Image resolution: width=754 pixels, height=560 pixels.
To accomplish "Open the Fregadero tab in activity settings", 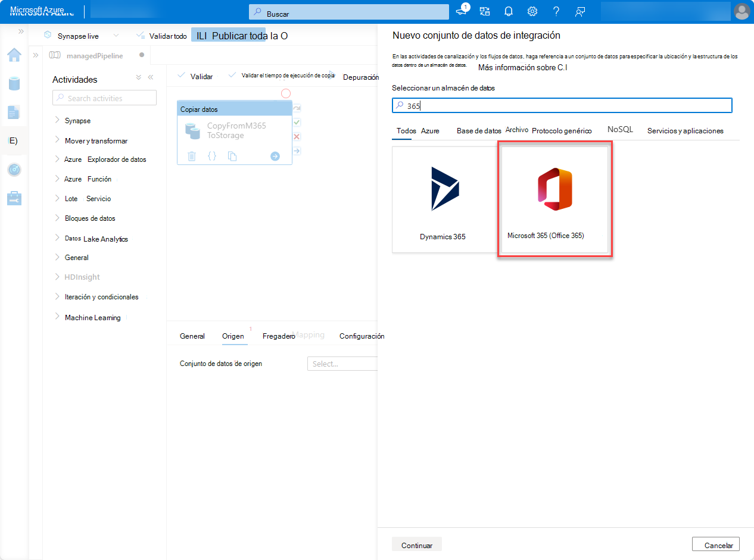I will pyautogui.click(x=278, y=336).
